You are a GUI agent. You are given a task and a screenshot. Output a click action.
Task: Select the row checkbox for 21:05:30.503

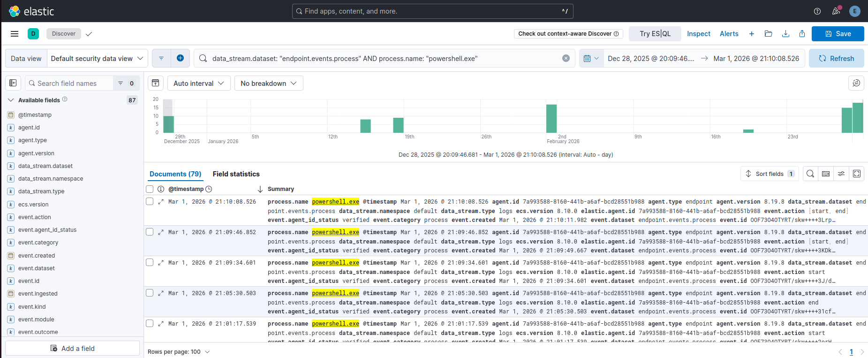pos(150,293)
